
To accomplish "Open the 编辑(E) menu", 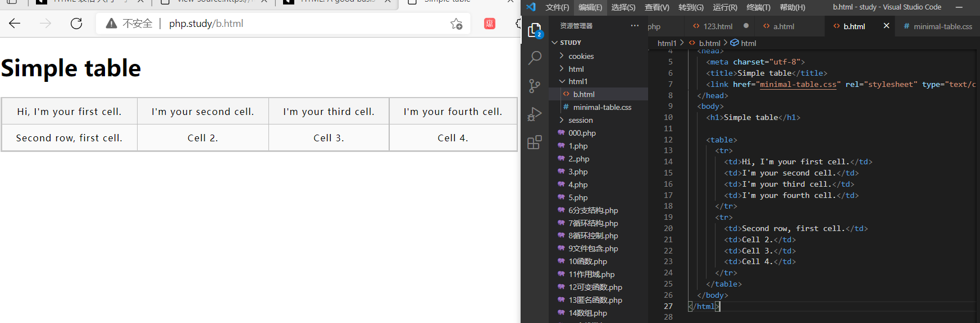I will pos(590,7).
